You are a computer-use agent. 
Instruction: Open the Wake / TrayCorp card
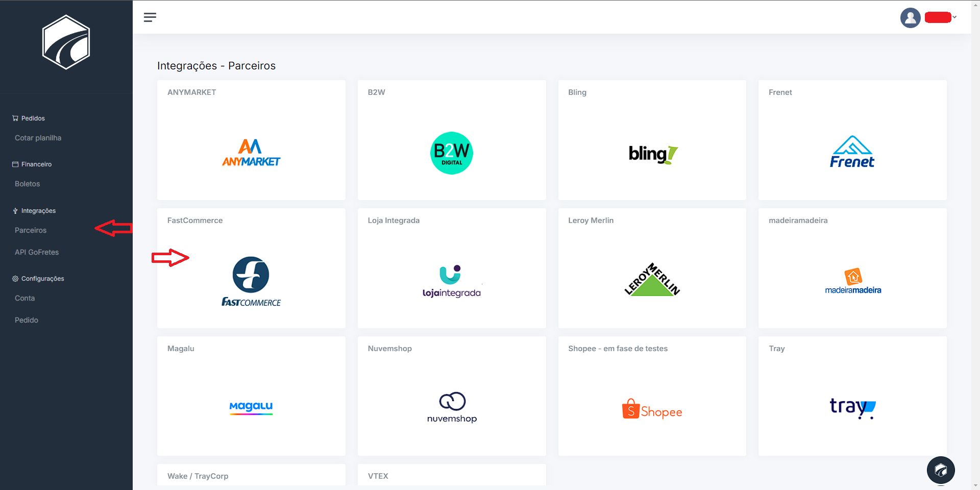pos(251,475)
